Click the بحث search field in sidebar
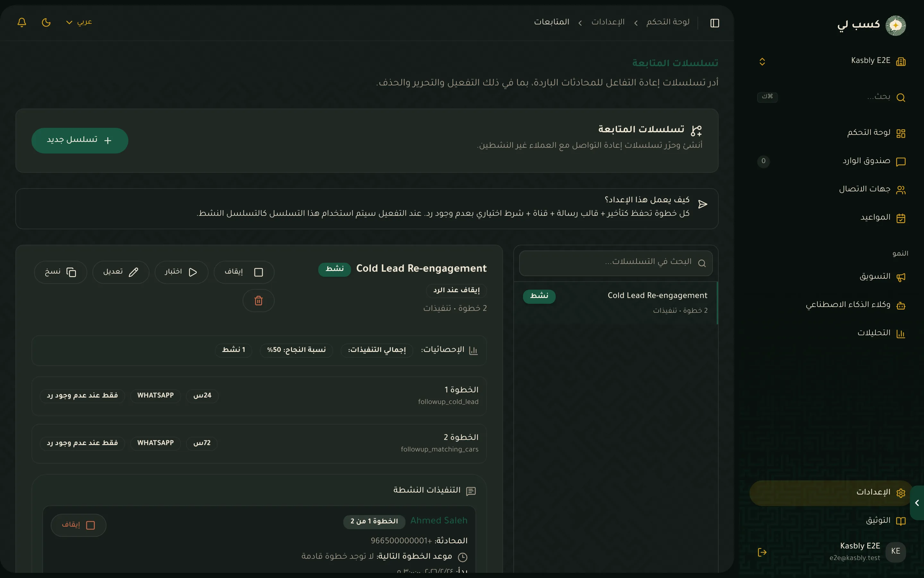 [832, 97]
